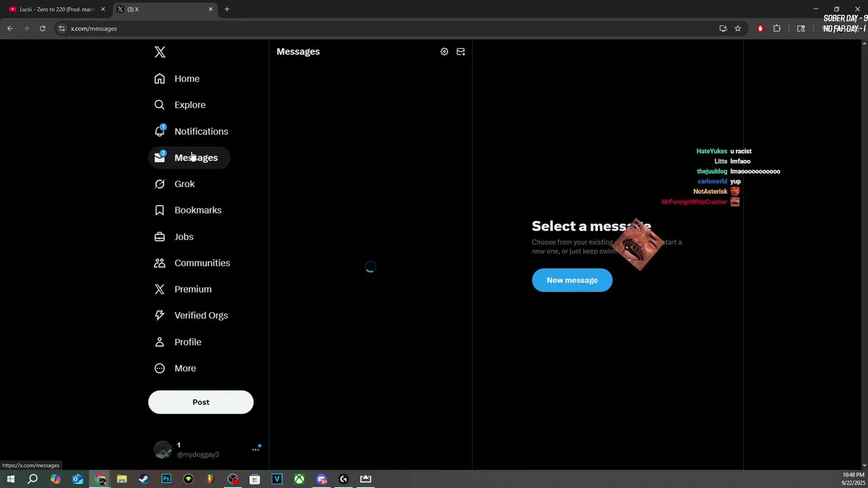Click the @mydoggay3 profile avatar

(163, 449)
